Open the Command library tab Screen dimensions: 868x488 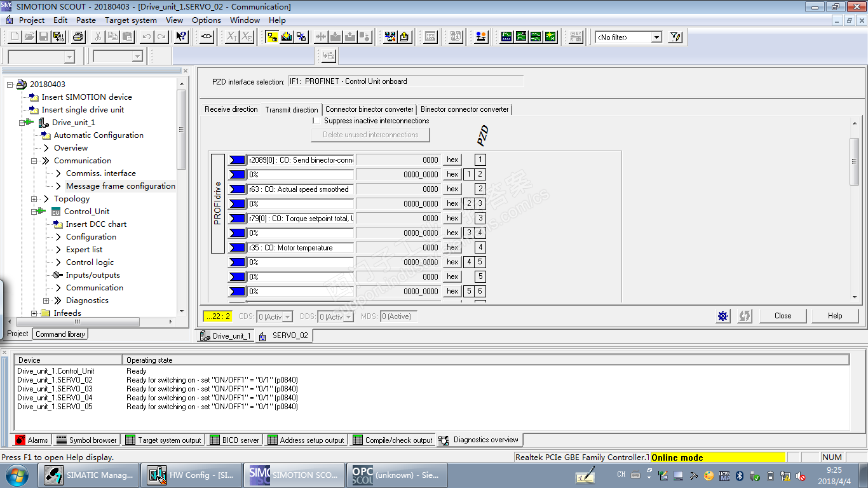(60, 334)
